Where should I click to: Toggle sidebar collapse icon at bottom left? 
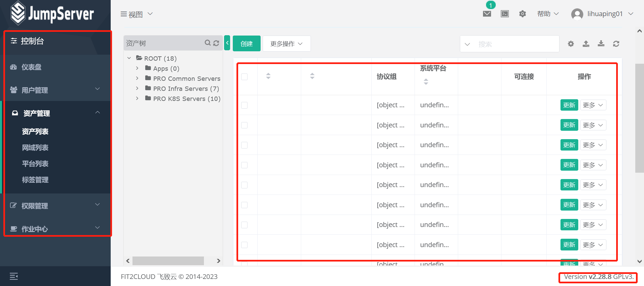pyautogui.click(x=14, y=276)
